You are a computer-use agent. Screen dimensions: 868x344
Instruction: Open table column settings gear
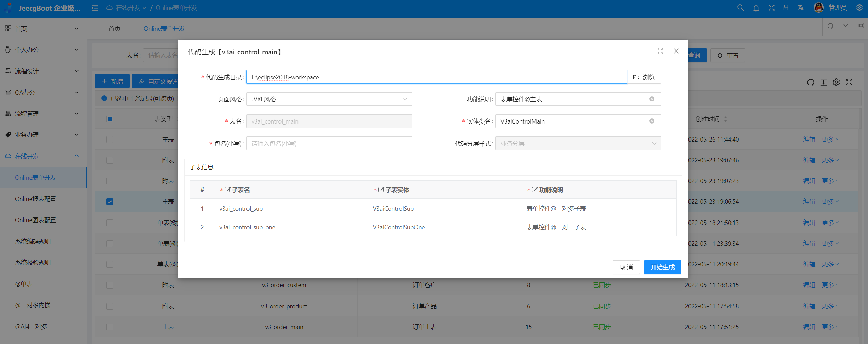836,82
